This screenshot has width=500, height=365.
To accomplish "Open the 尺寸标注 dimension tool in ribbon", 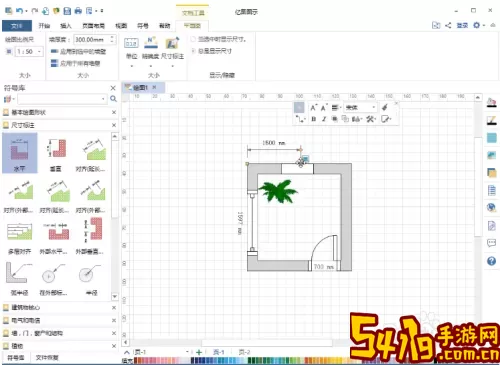I will tap(172, 49).
